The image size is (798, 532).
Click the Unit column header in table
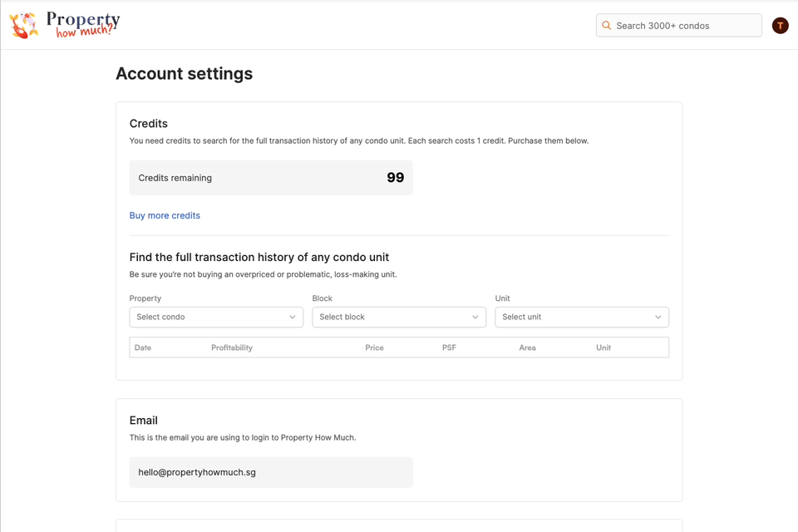coord(603,347)
